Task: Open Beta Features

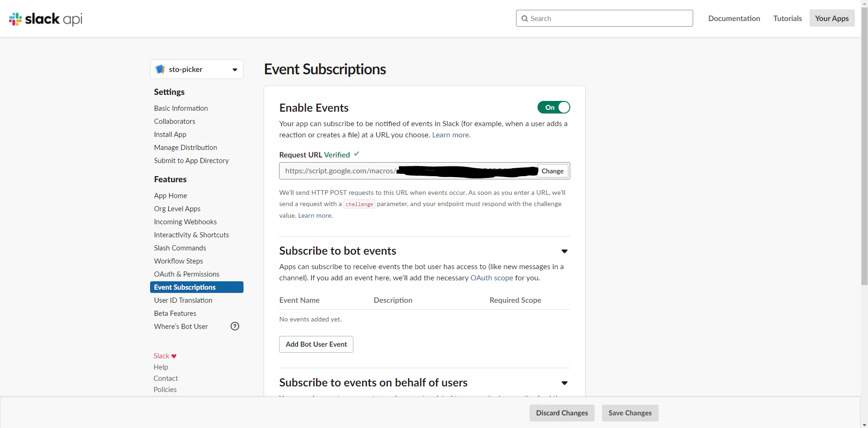Action: 175,314
